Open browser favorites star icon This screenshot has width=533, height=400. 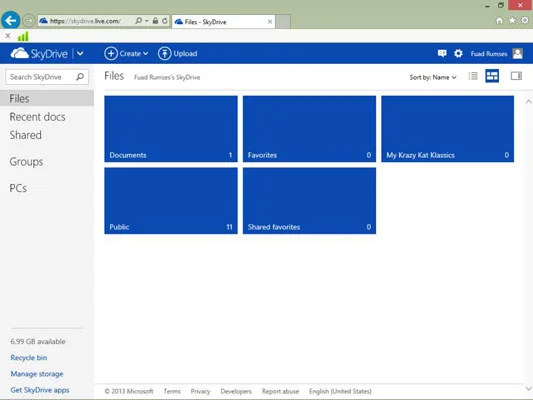pyautogui.click(x=512, y=20)
